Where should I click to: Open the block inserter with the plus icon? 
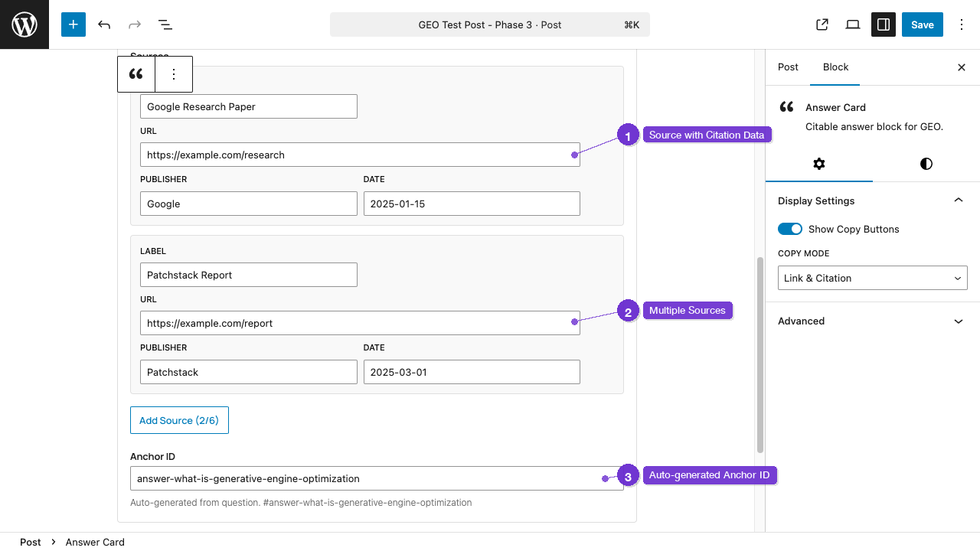point(73,24)
